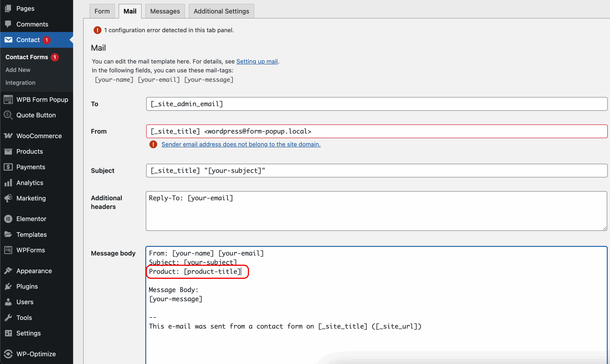Image resolution: width=610 pixels, height=364 pixels.
Task: Open the WooCommerce menu
Action: [36, 136]
